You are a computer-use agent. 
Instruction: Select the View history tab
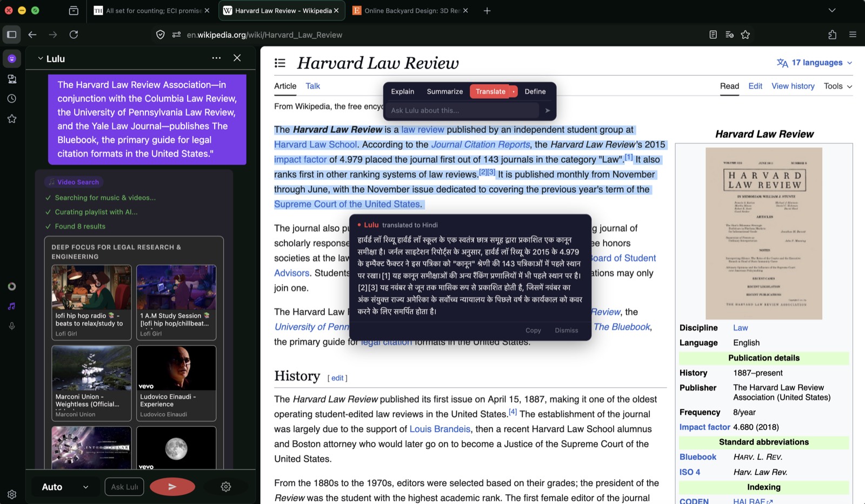pyautogui.click(x=793, y=86)
